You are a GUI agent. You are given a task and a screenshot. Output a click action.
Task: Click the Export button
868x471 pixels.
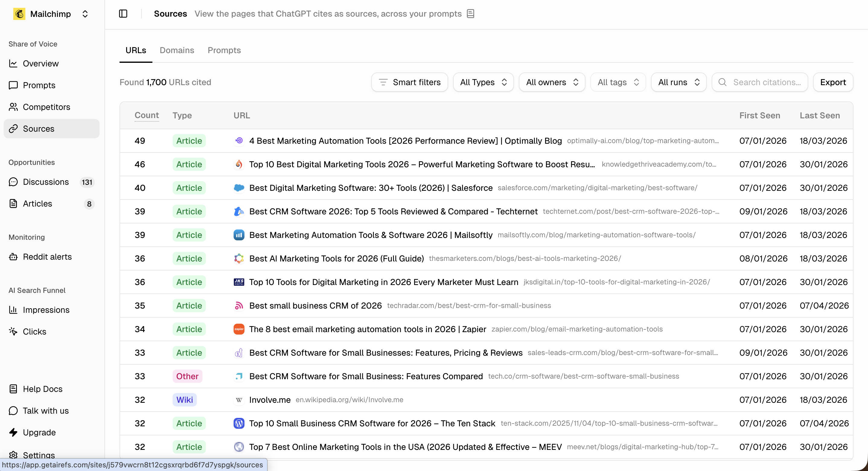833,82
